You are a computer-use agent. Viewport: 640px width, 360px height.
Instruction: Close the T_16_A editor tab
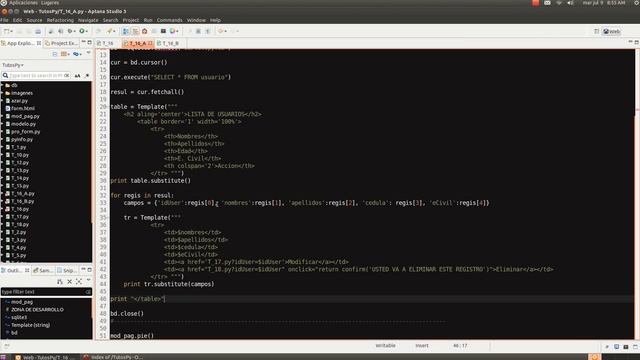click(150, 43)
